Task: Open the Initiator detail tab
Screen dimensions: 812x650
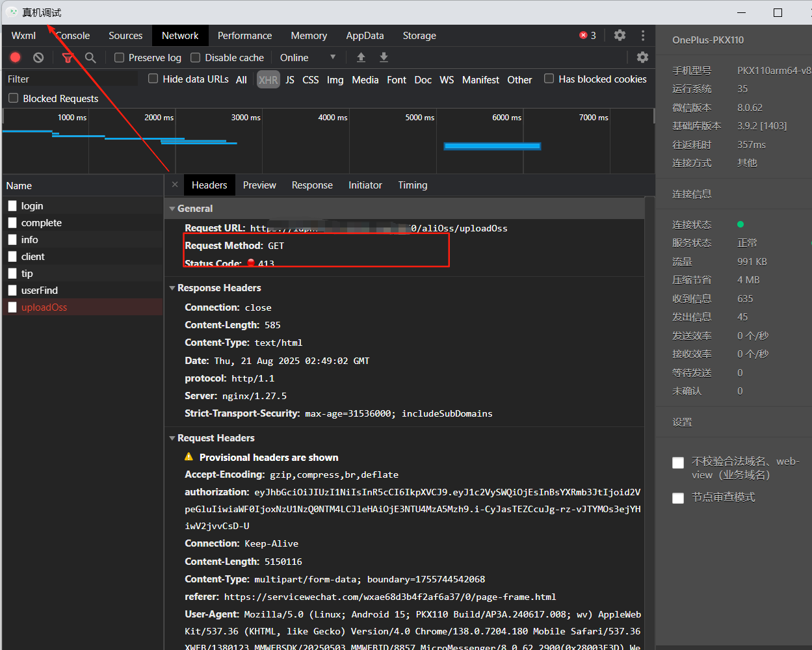Action: 365,185
